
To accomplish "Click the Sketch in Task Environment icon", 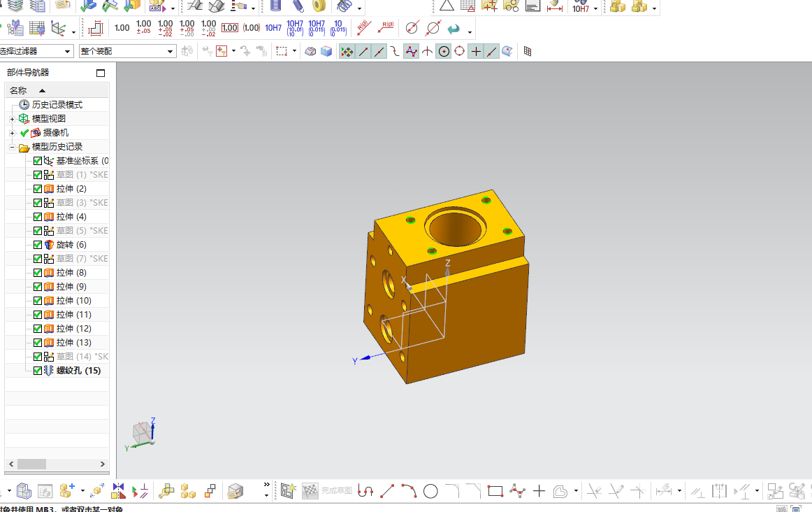I will coord(287,491).
